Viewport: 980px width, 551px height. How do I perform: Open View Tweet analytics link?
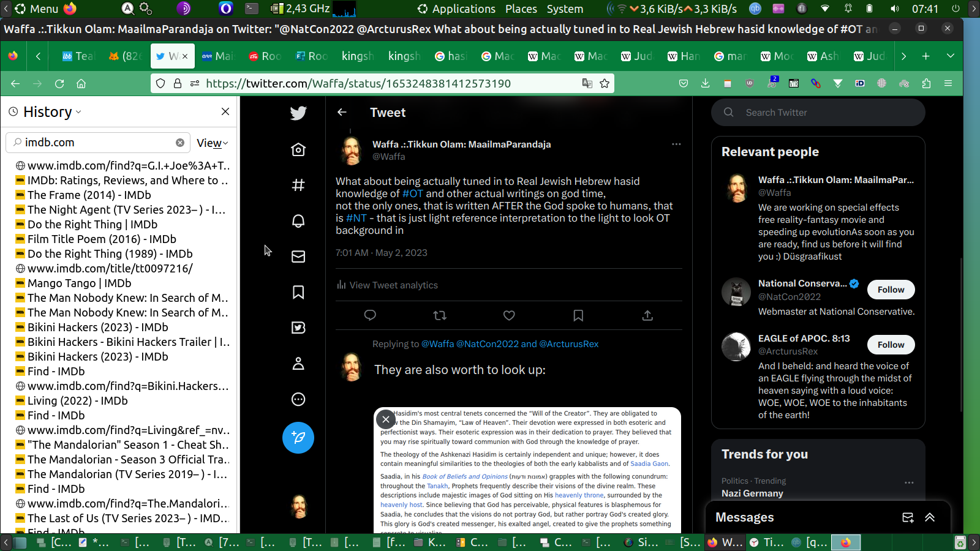click(x=387, y=285)
